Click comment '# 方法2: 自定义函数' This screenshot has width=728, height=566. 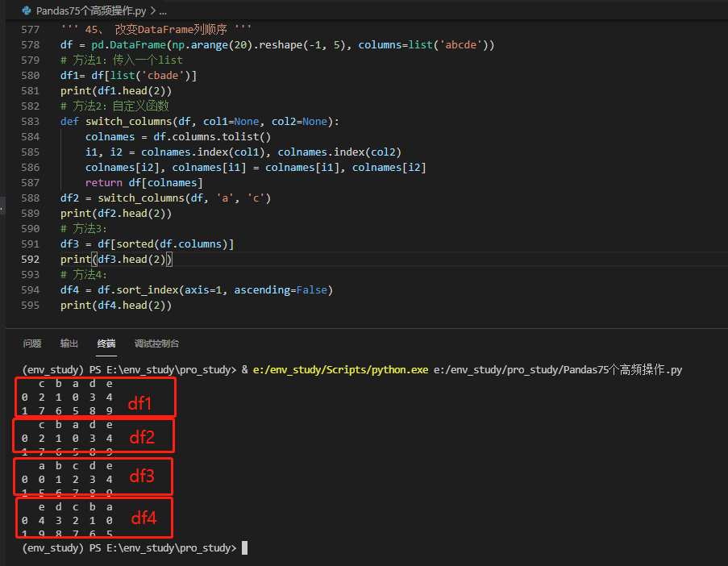point(114,106)
